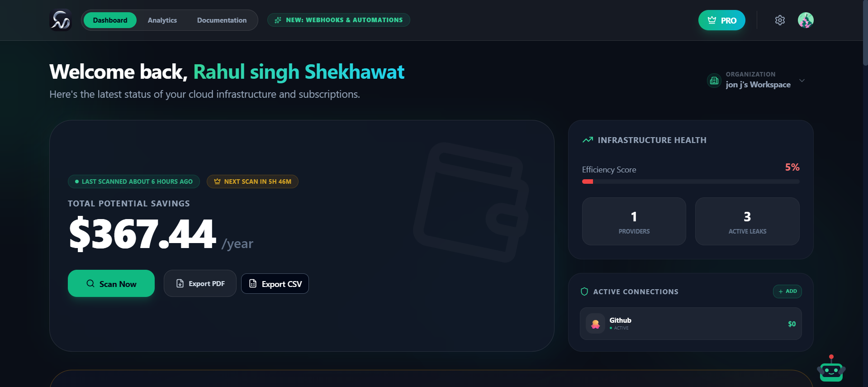Image resolution: width=868 pixels, height=387 pixels.
Task: Switch to the Analytics tab
Action: (162, 20)
